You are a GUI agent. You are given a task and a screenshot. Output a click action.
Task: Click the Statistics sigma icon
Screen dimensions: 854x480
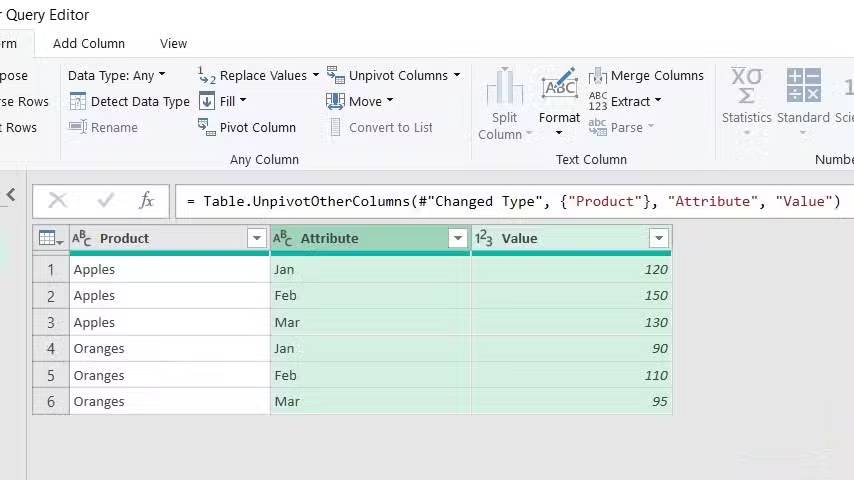(x=746, y=86)
